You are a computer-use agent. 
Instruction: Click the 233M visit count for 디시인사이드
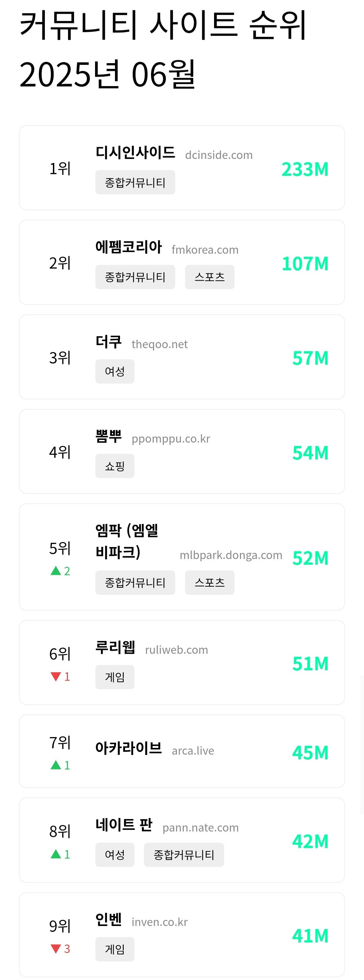[x=305, y=169]
